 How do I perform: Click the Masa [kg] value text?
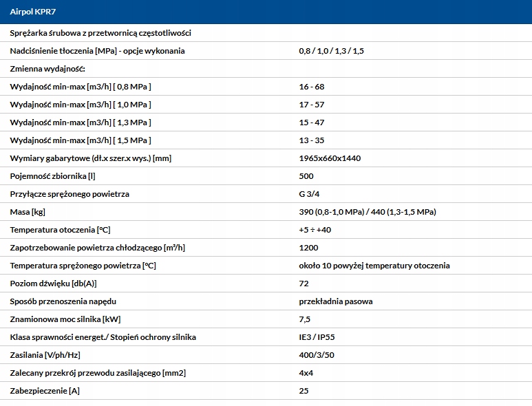[x=368, y=212]
